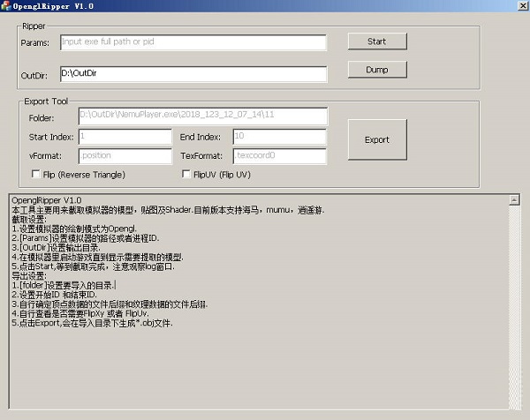Click the 'TexFormat:' label
This screenshot has height=420, width=530.
[x=201, y=156]
